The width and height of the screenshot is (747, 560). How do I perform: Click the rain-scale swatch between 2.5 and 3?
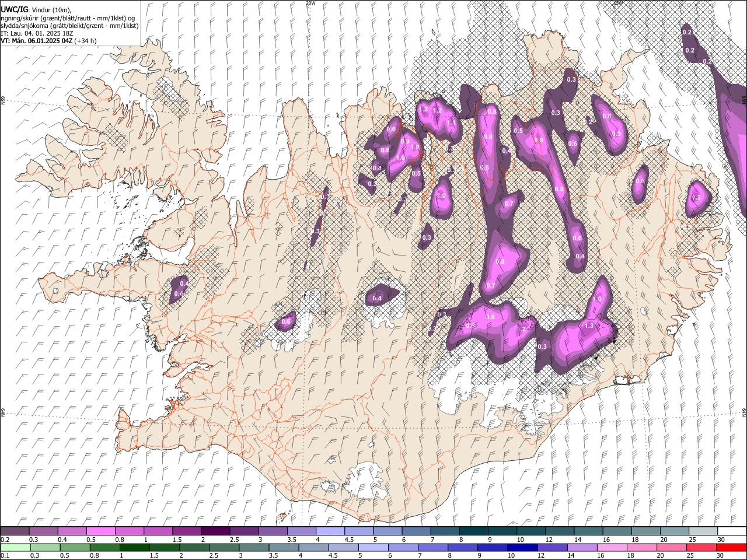pyautogui.click(x=224, y=547)
